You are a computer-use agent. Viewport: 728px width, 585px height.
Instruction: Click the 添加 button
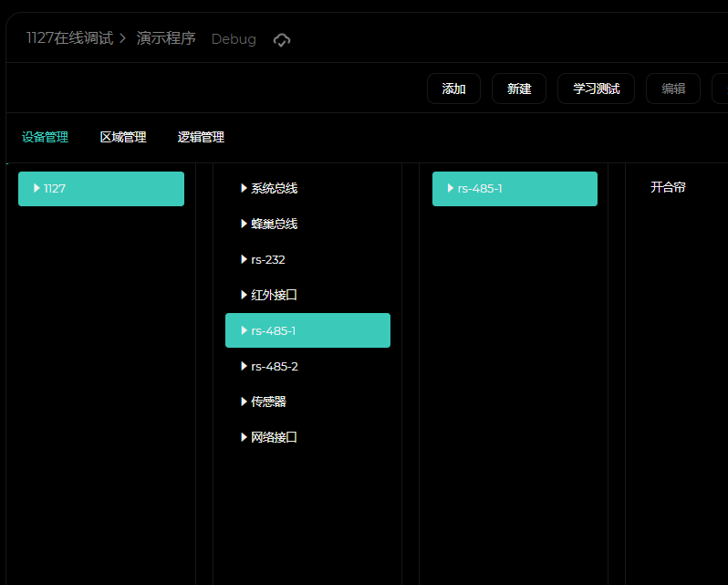[453, 89]
